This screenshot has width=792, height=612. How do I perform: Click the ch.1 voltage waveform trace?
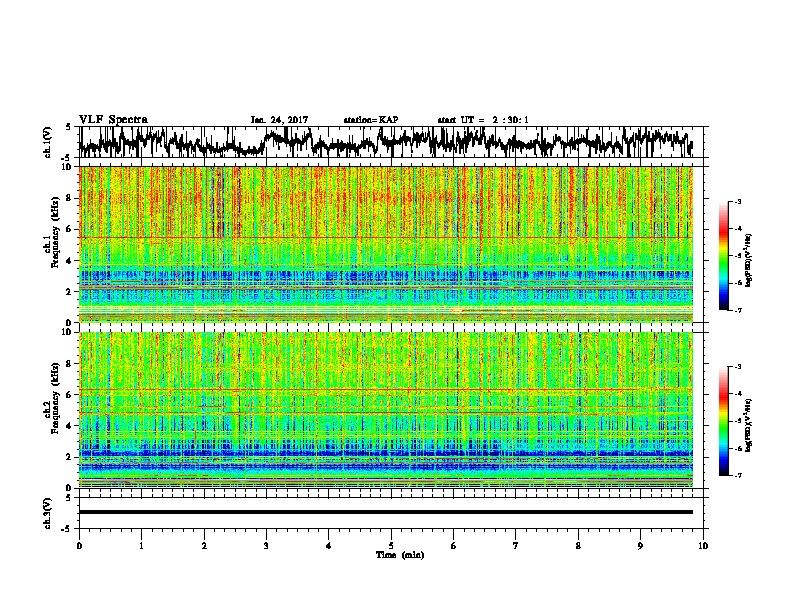(x=385, y=142)
